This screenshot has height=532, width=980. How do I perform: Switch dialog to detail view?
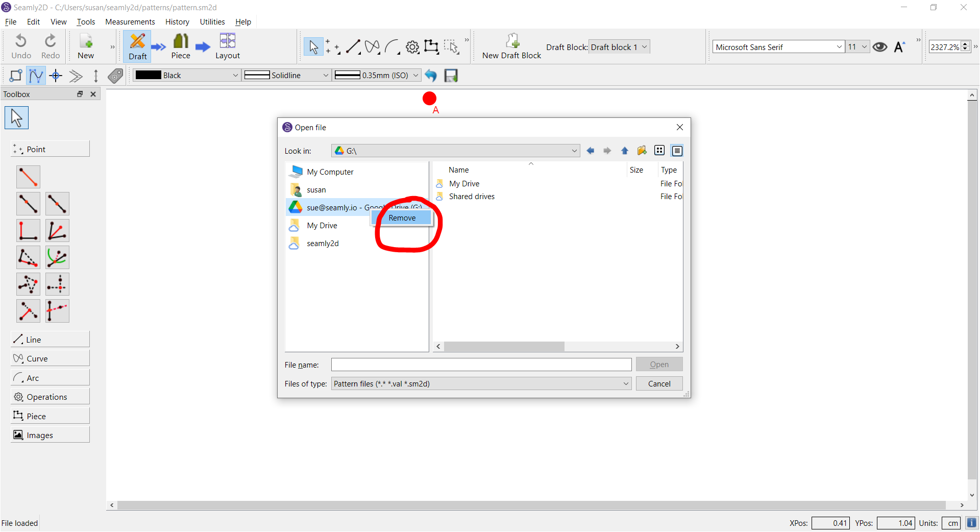click(677, 151)
